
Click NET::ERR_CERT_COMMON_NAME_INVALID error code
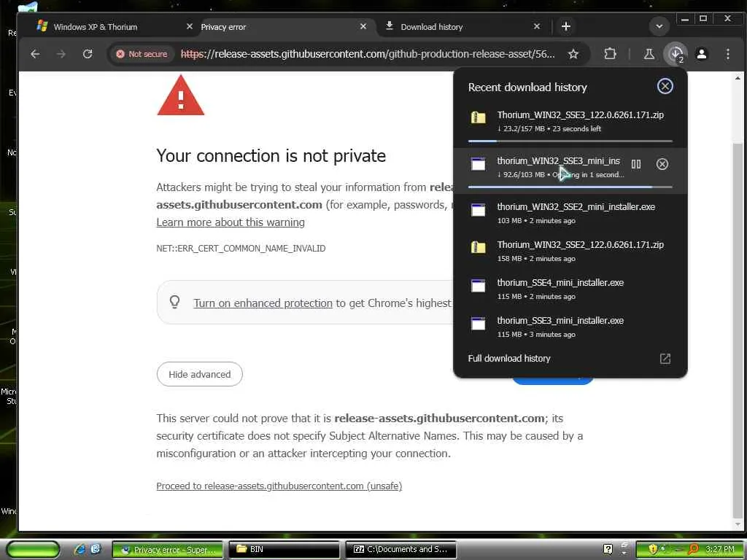click(241, 248)
